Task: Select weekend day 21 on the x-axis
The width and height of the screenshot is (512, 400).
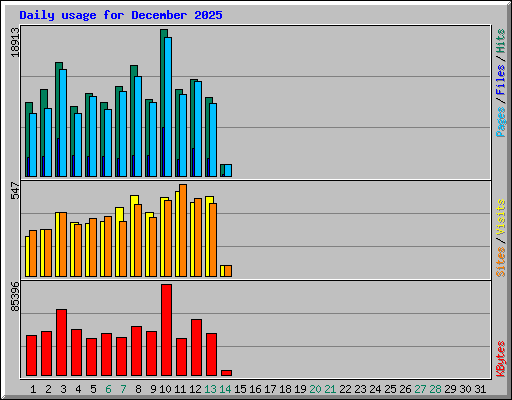Action: (x=330, y=389)
